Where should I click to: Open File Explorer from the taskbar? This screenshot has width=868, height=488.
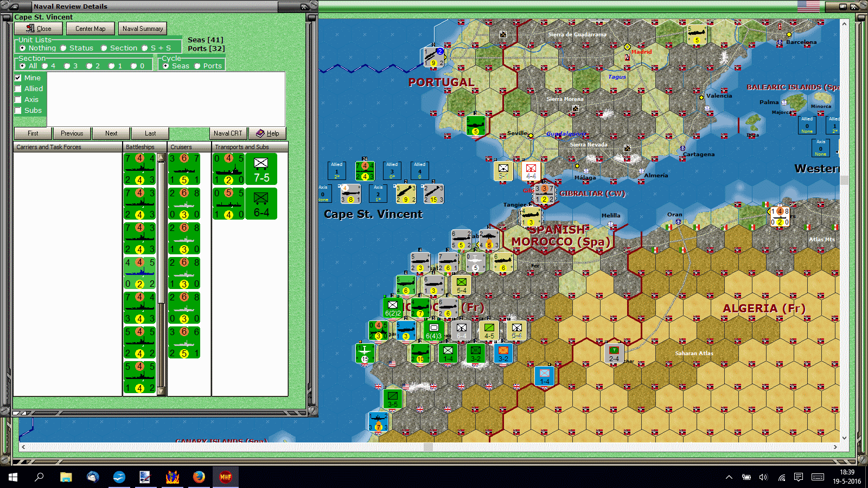point(66,477)
